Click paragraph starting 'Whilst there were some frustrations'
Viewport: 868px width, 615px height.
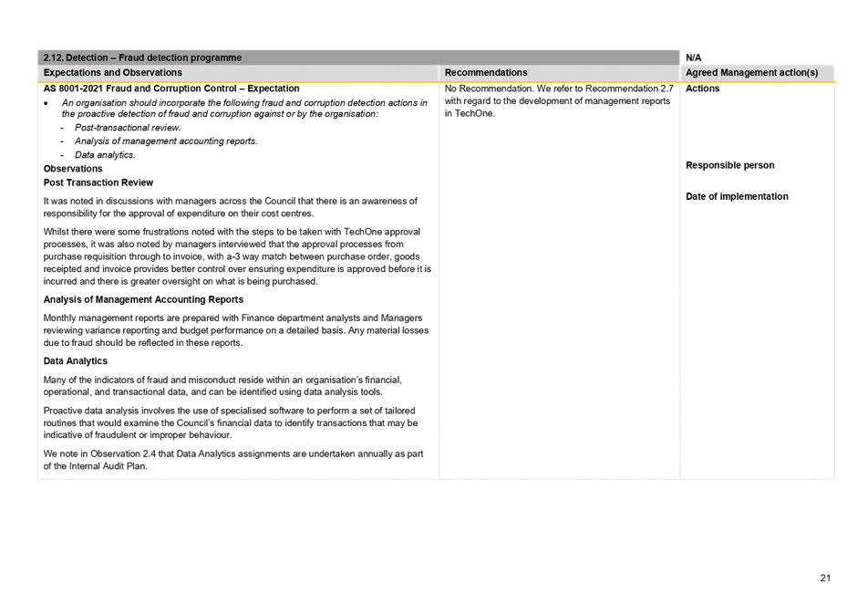(237, 256)
